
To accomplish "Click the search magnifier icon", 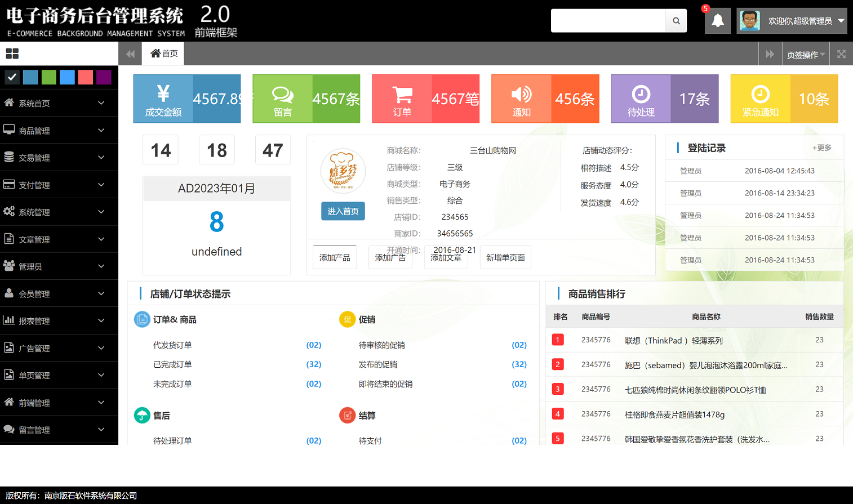I will click(x=676, y=21).
